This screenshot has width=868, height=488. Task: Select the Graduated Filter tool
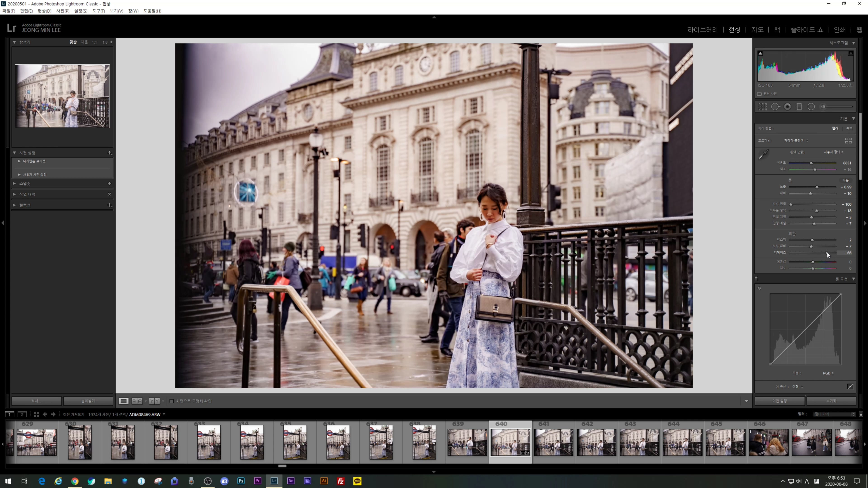pos(799,107)
